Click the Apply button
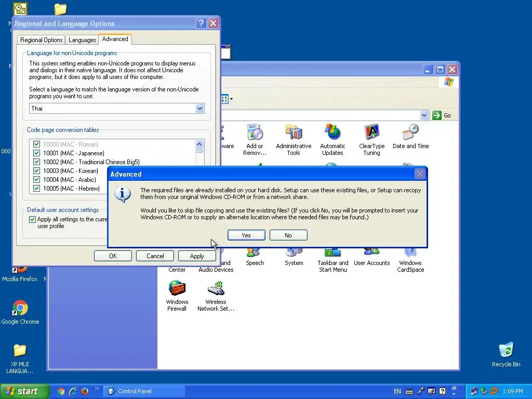532x399 pixels. (197, 256)
